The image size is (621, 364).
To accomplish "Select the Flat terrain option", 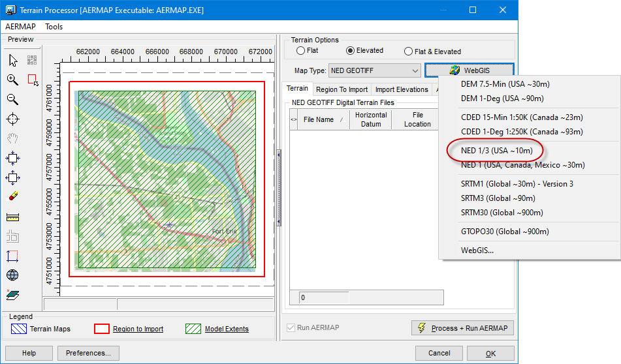I will click(x=300, y=51).
